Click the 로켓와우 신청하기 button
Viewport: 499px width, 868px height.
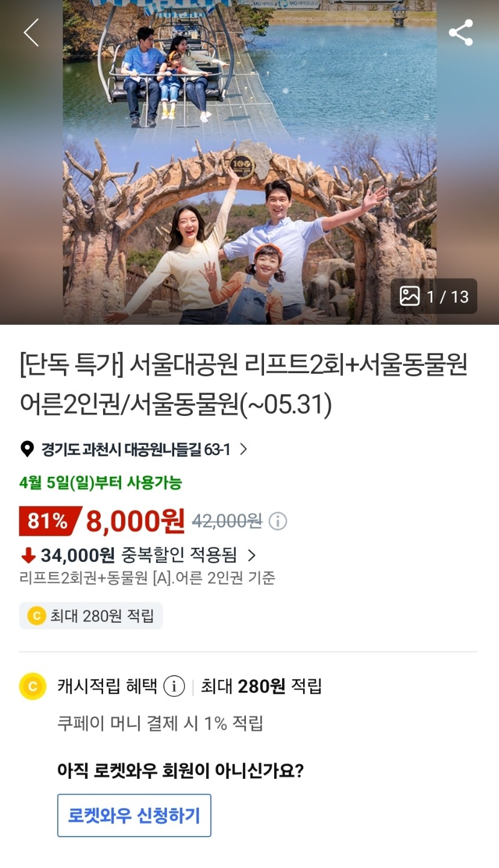coord(134,816)
